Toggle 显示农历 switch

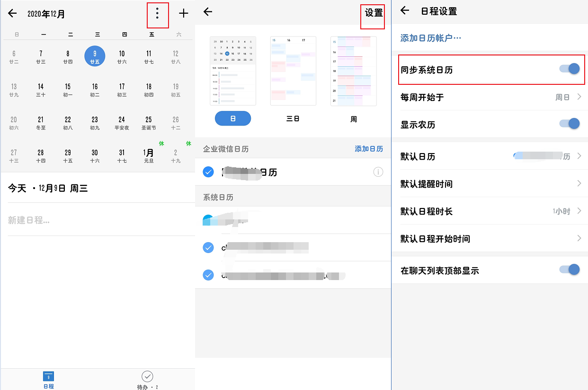[570, 124]
